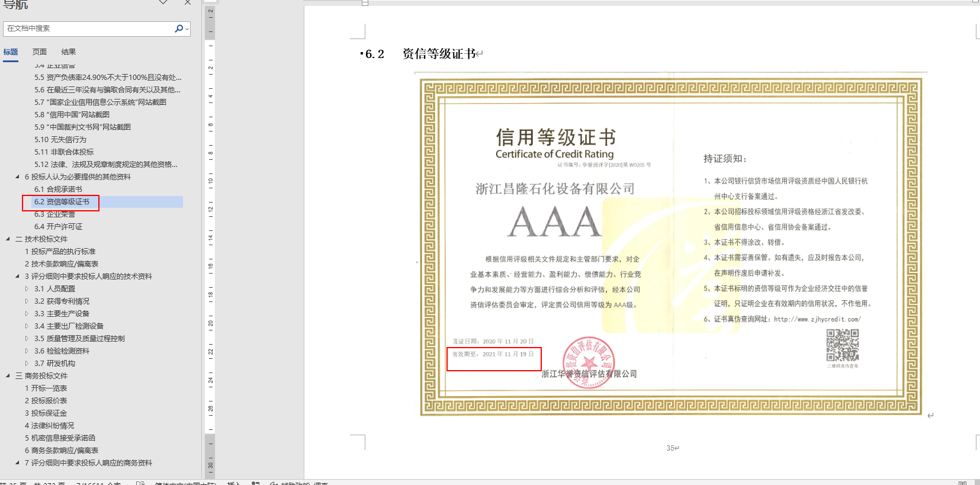This screenshot has width=980, height=485.
Task: Expand the '3.7 研发机构' node
Action: tap(27, 364)
